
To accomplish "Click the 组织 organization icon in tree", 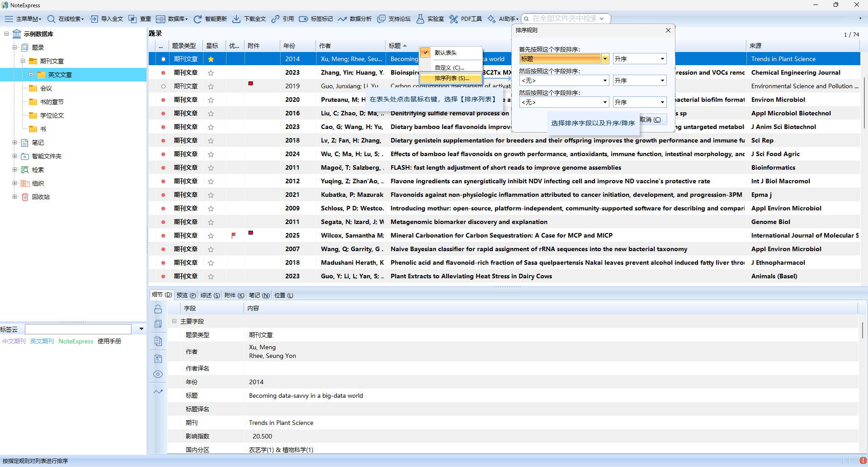I will click(x=25, y=183).
